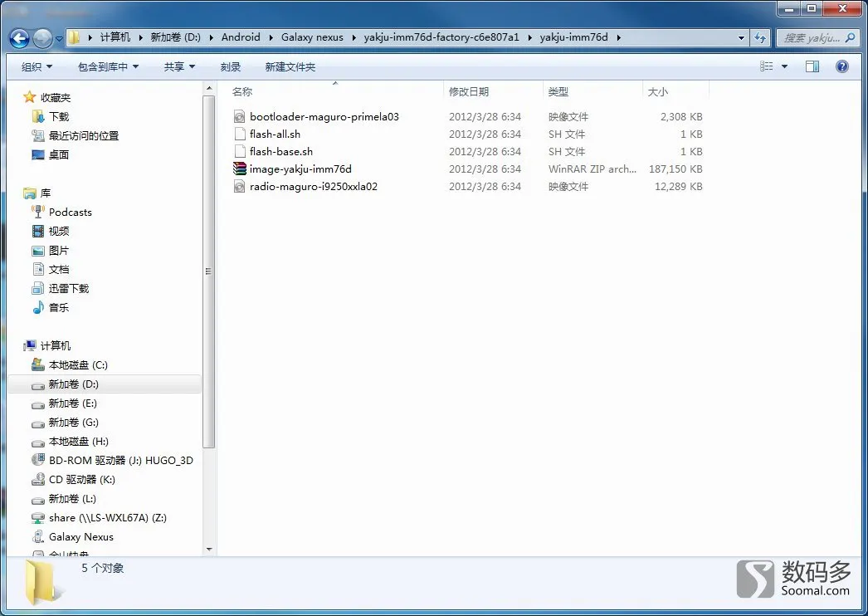Click yakju-imm76d-factory-c6e807a1 breadcrumb segment

click(x=441, y=37)
